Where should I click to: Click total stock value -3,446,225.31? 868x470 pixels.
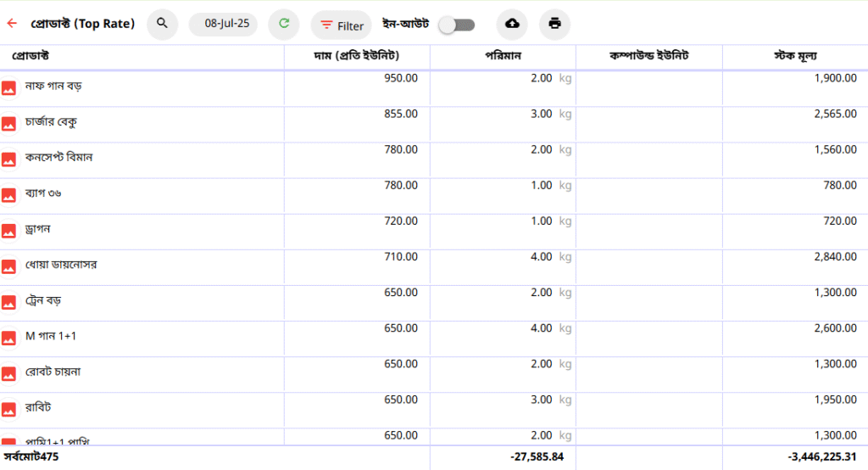point(822,456)
